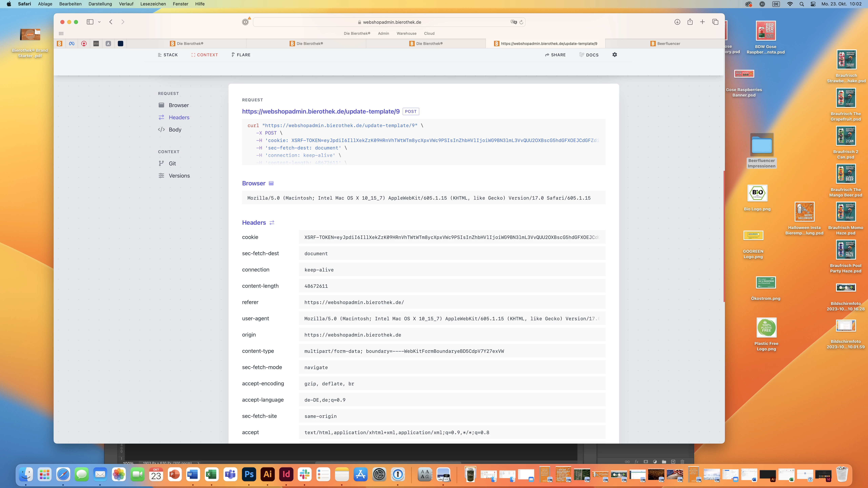Viewport: 868px width, 488px height.
Task: Open PowerPoint from the Dock
Action: pos(175,474)
